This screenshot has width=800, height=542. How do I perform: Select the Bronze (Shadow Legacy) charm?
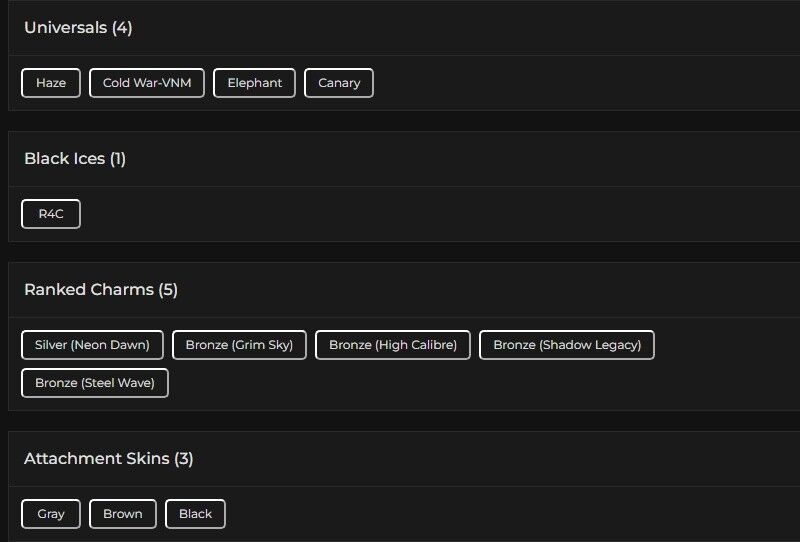point(567,345)
